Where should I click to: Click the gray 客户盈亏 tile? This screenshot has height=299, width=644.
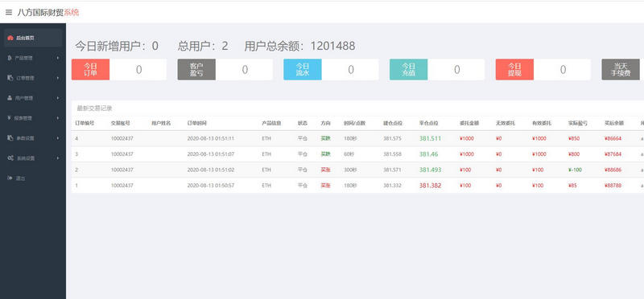196,69
